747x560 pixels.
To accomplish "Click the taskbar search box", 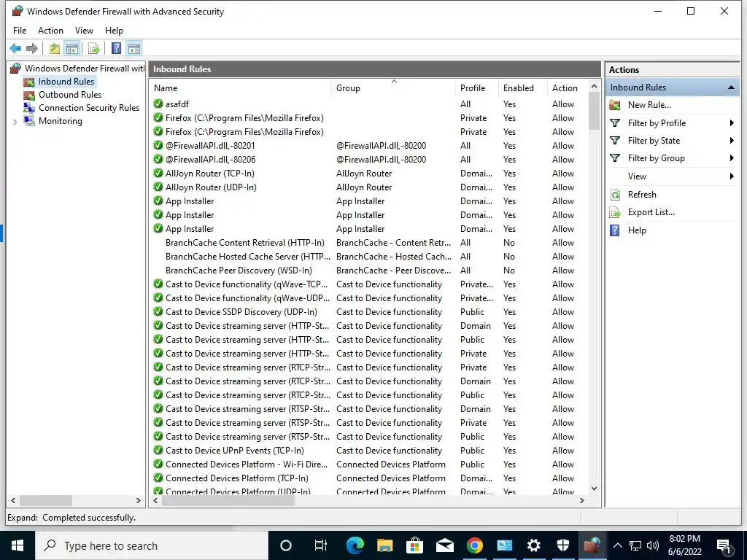I will pyautogui.click(x=152, y=545).
